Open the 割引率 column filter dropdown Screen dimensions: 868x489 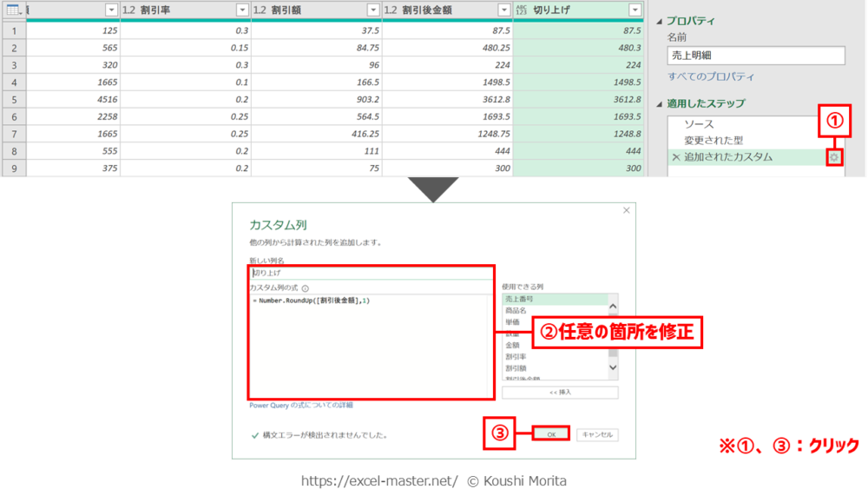(x=242, y=10)
